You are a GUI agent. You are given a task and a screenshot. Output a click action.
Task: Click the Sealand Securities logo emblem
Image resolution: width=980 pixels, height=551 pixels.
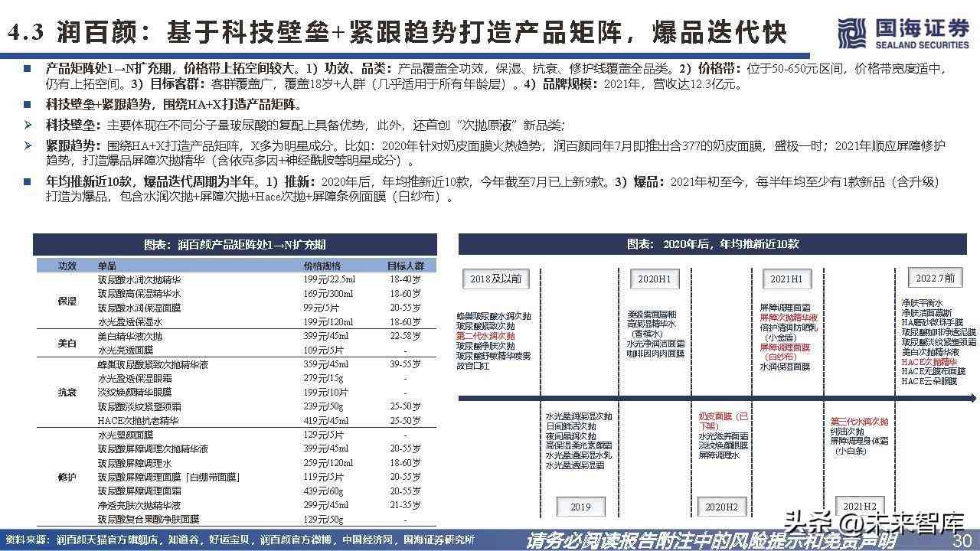852,32
